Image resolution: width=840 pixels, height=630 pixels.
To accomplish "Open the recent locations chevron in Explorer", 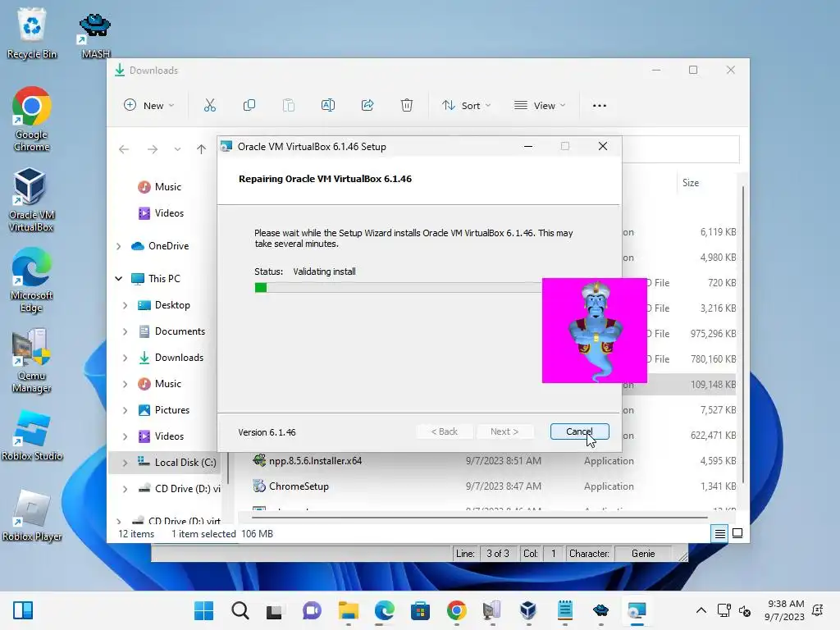I will coord(177,149).
